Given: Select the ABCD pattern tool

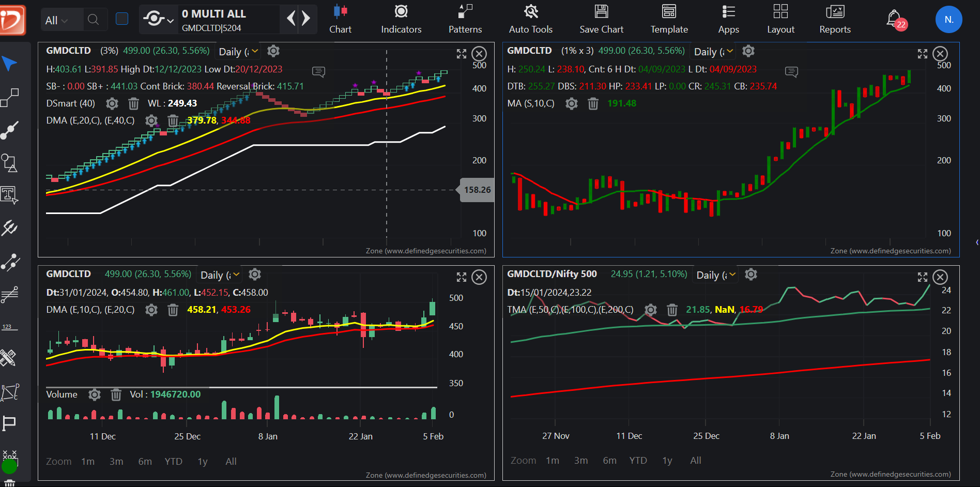Looking at the screenshot, I should [x=10, y=392].
